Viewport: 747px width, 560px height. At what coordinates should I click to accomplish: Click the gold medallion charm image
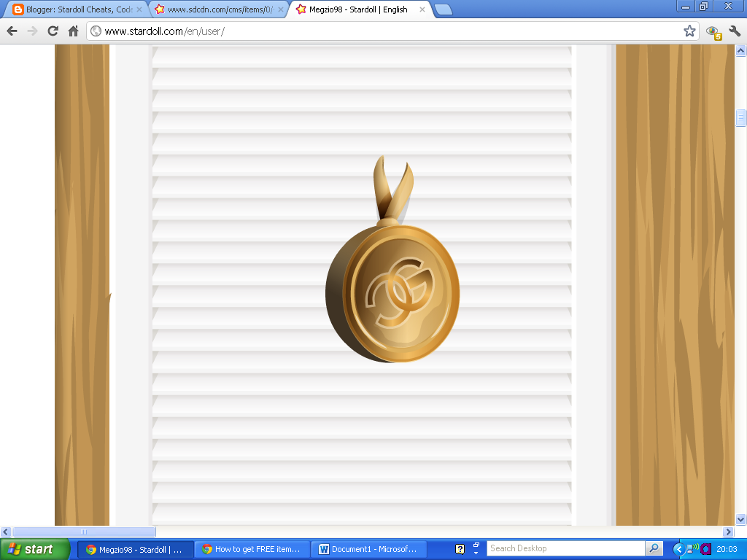coord(392,259)
